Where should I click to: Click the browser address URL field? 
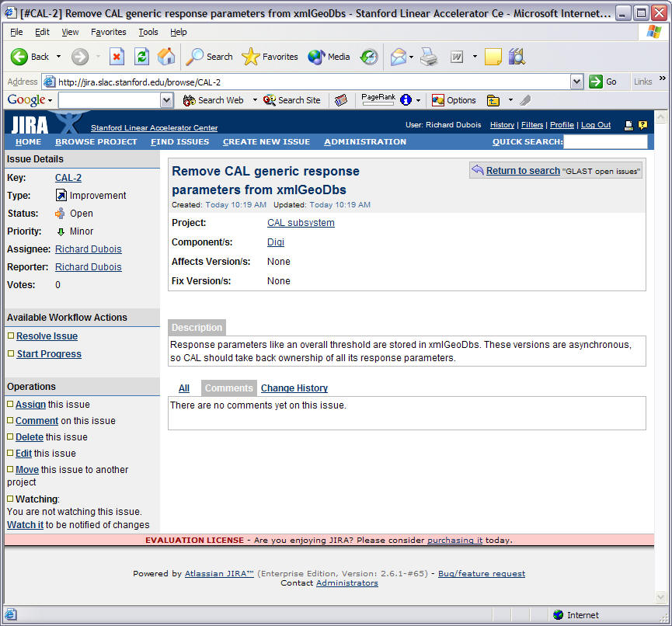click(306, 82)
